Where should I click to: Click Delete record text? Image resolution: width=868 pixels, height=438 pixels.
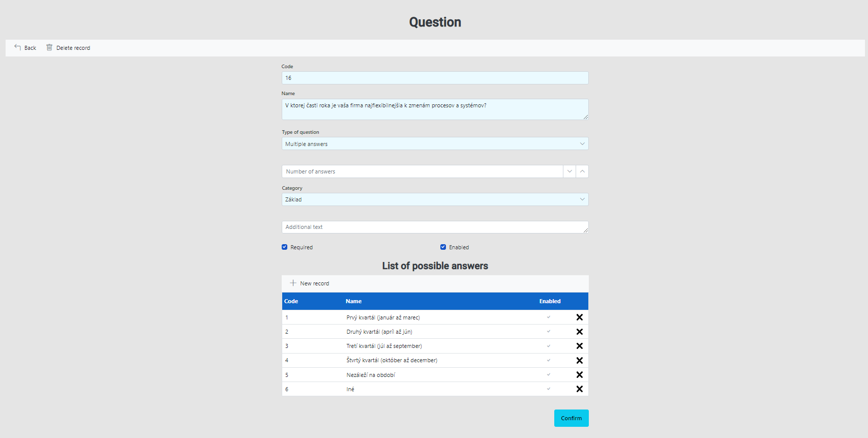tap(73, 48)
